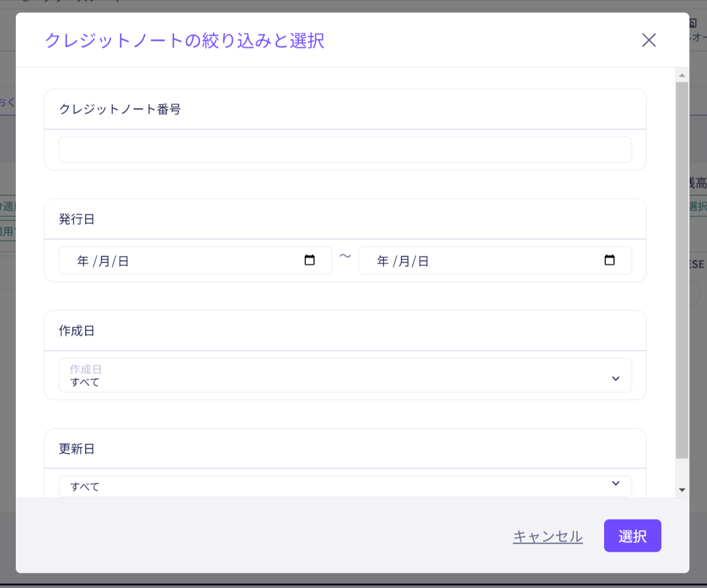This screenshot has width=707, height=588.
Task: Open the 更新日 dropdown showing すべて
Action: pyautogui.click(x=345, y=486)
